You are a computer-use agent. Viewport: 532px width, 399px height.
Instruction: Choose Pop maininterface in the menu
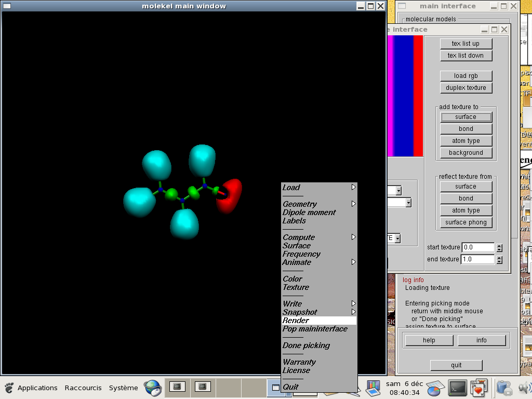[x=319, y=329]
